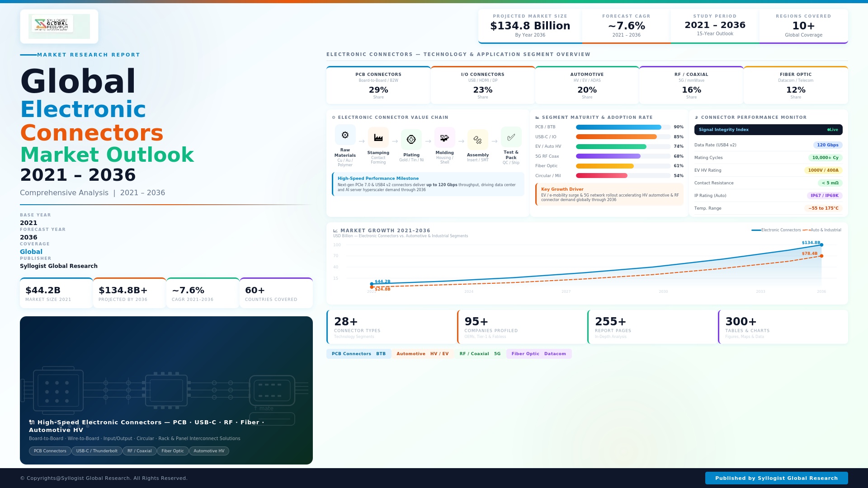This screenshot has height=488, width=868.
Task: Select the Molding stage icon
Action: (444, 138)
